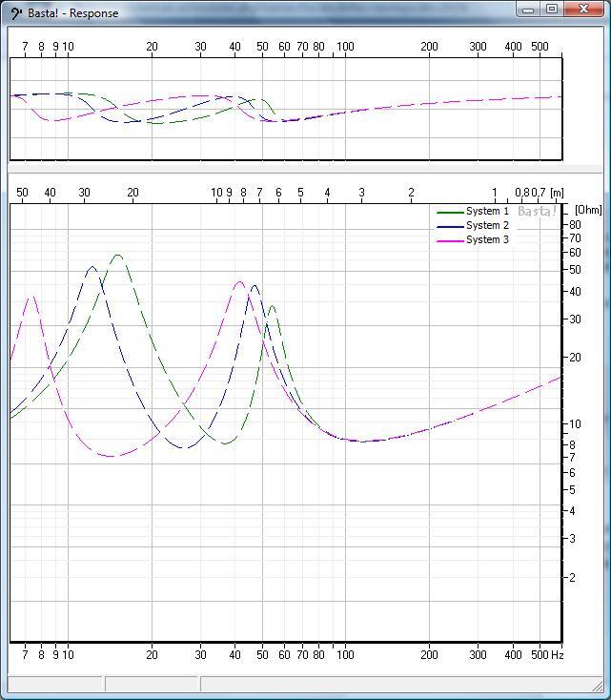
Task: Click the blue System 2 legend line
Action: [450, 226]
